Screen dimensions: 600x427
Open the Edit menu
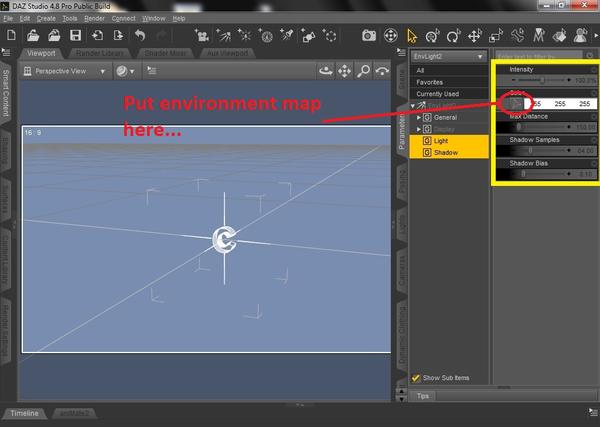point(25,18)
